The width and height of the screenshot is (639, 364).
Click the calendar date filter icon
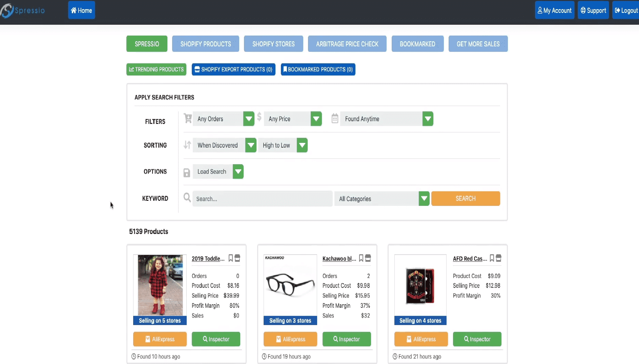click(335, 119)
